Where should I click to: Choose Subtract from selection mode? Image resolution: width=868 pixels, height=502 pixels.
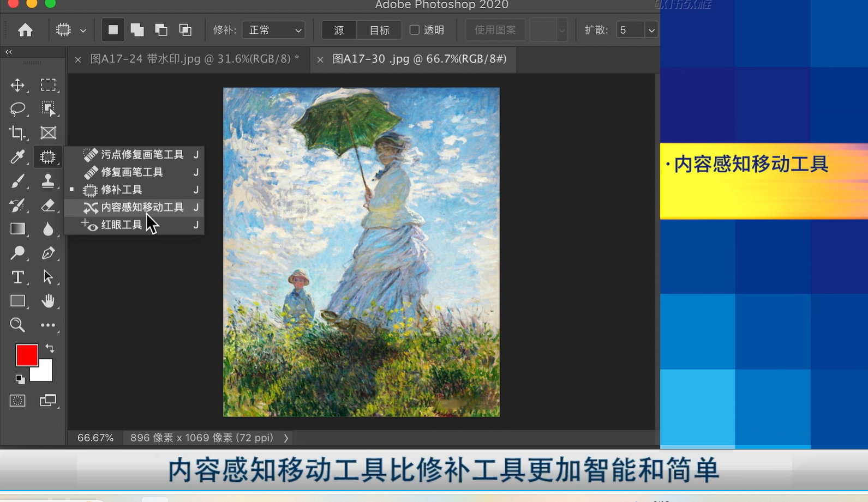[161, 30]
